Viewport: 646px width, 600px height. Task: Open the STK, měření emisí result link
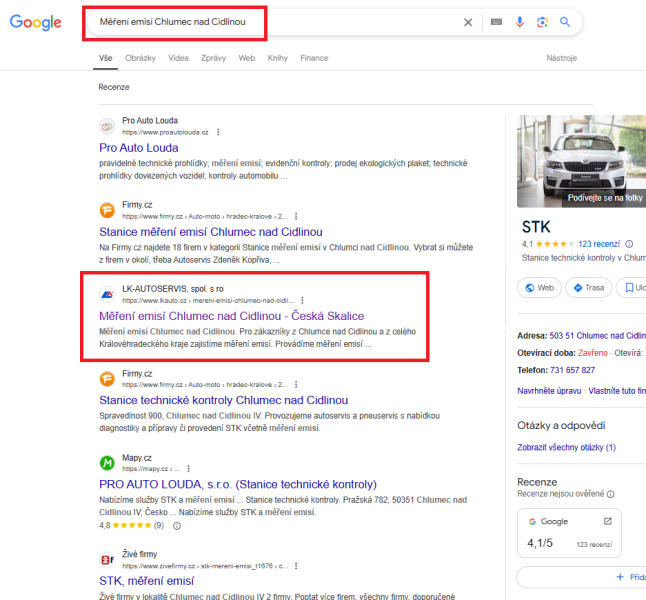click(x=146, y=581)
